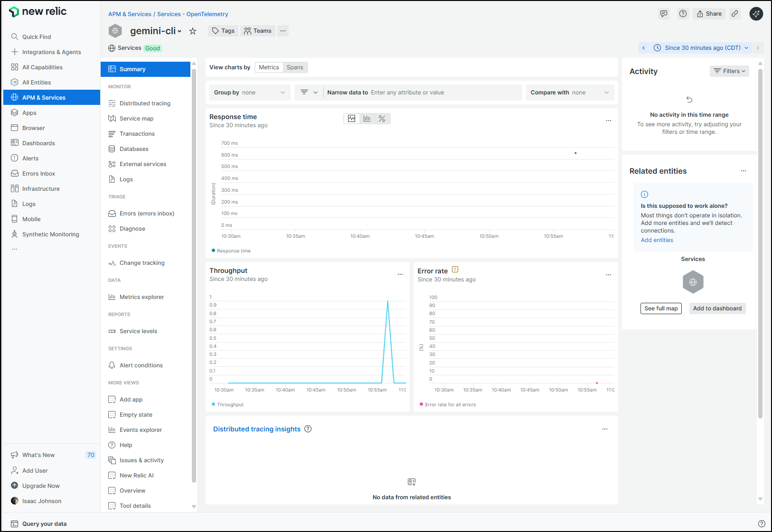The height and width of the screenshot is (532, 772).
Task: Click the Share button
Action: [x=709, y=14]
